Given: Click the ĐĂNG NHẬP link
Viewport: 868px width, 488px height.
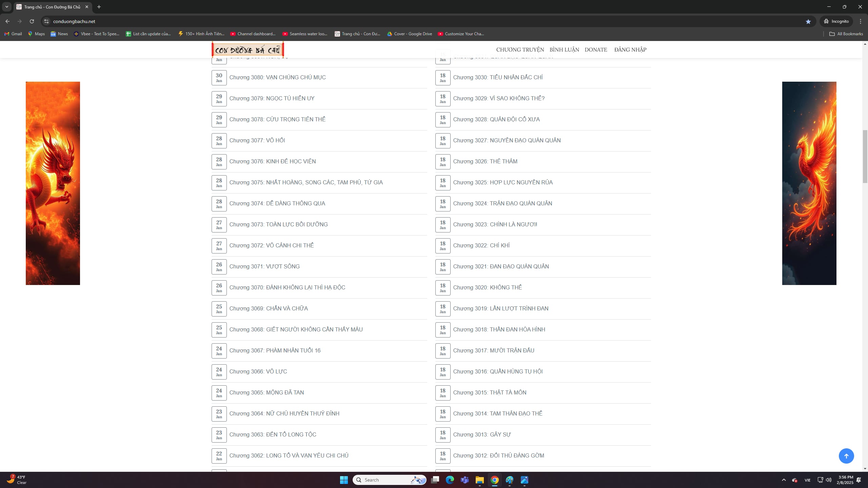Looking at the screenshot, I should pos(630,50).
